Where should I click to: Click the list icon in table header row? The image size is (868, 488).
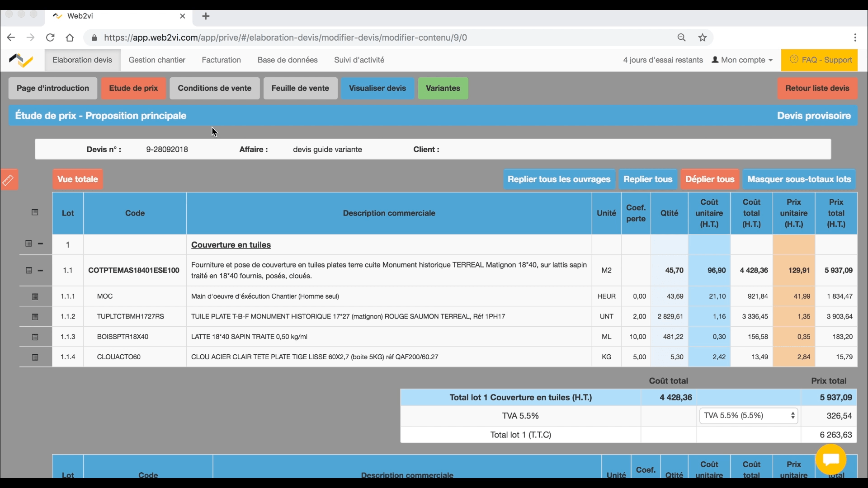[35, 212]
